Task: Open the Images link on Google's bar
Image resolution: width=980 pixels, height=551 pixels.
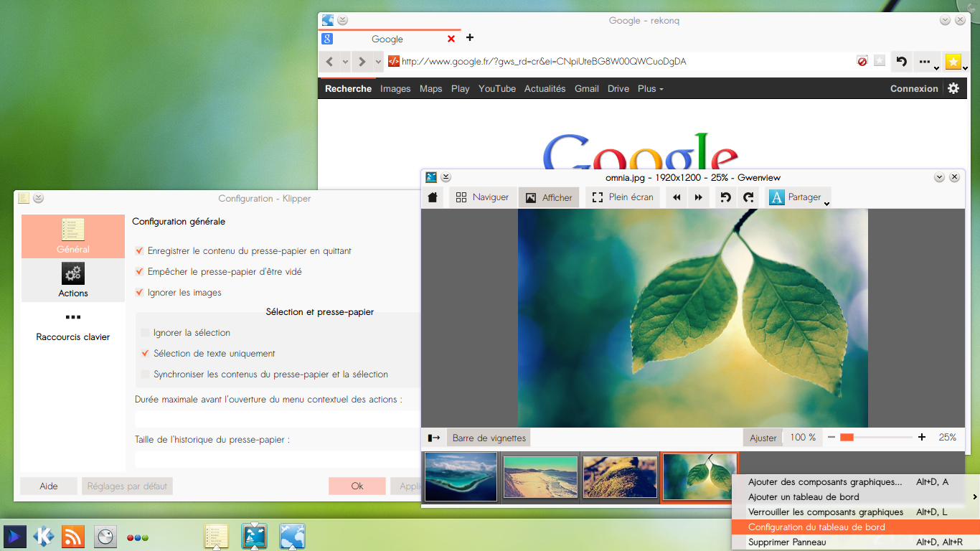Action: click(x=395, y=89)
